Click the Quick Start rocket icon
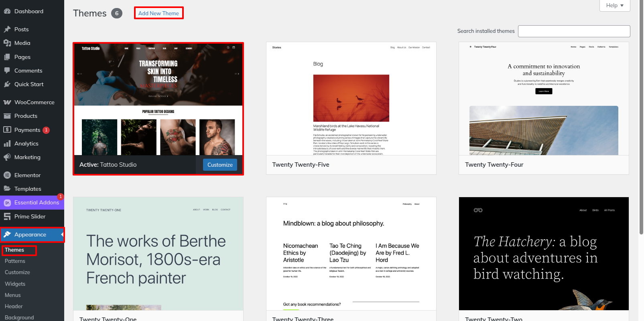Viewport: 644px width, 321px height. [x=7, y=84]
